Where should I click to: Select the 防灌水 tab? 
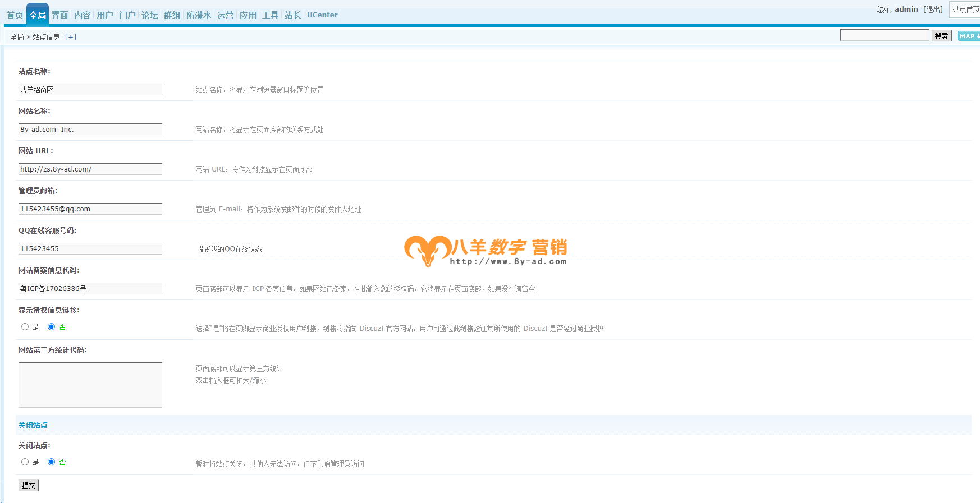199,15
